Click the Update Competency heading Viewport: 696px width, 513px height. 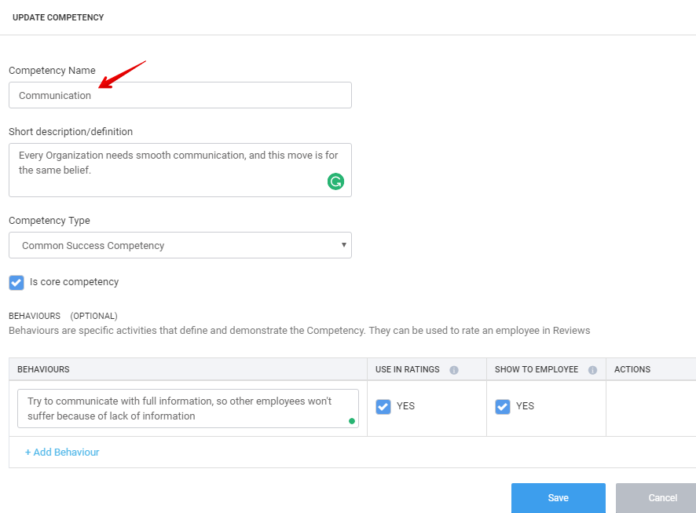58,17
